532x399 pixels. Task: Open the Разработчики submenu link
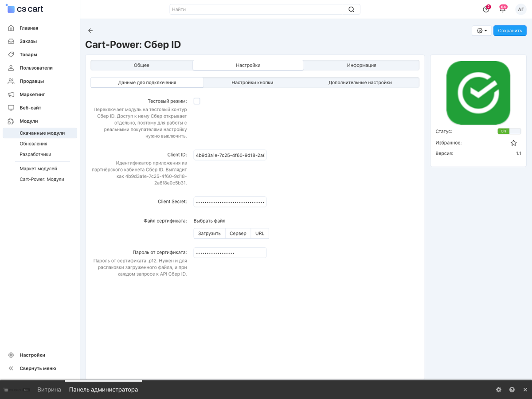point(35,154)
